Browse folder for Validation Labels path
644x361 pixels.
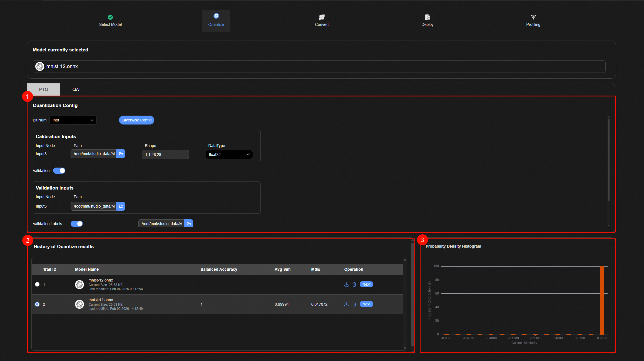tap(189, 223)
